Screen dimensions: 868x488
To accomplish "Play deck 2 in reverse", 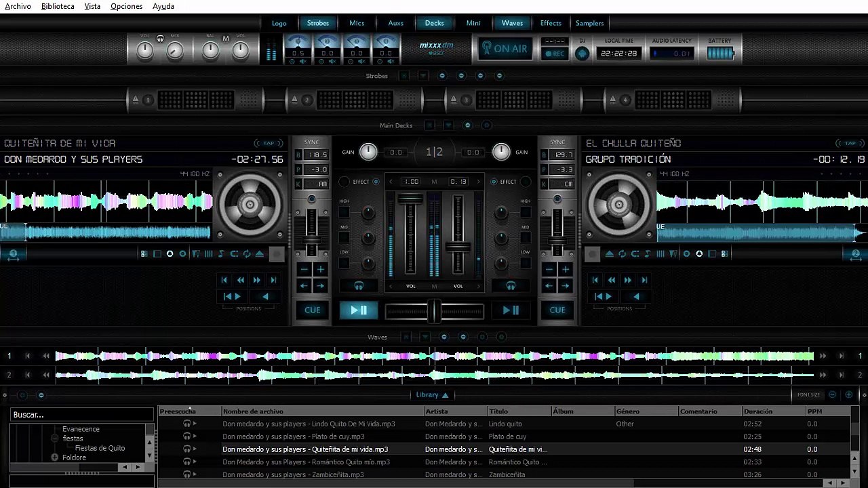I will tap(636, 296).
